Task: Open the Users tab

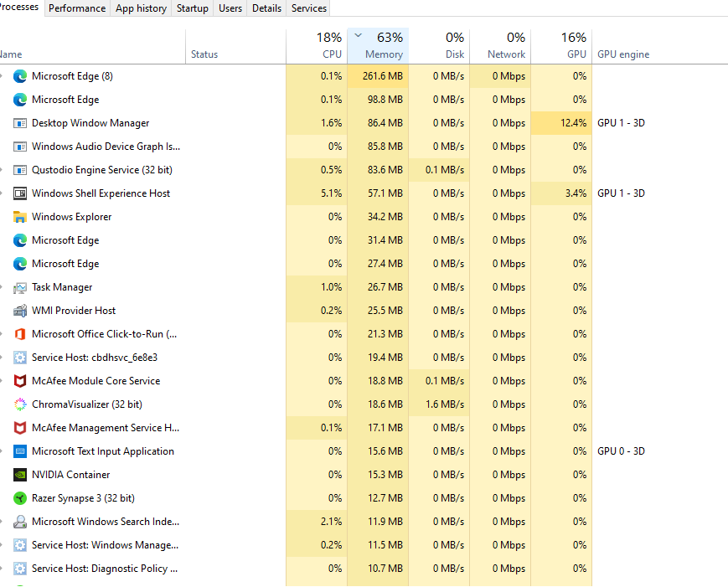Action: [x=230, y=8]
